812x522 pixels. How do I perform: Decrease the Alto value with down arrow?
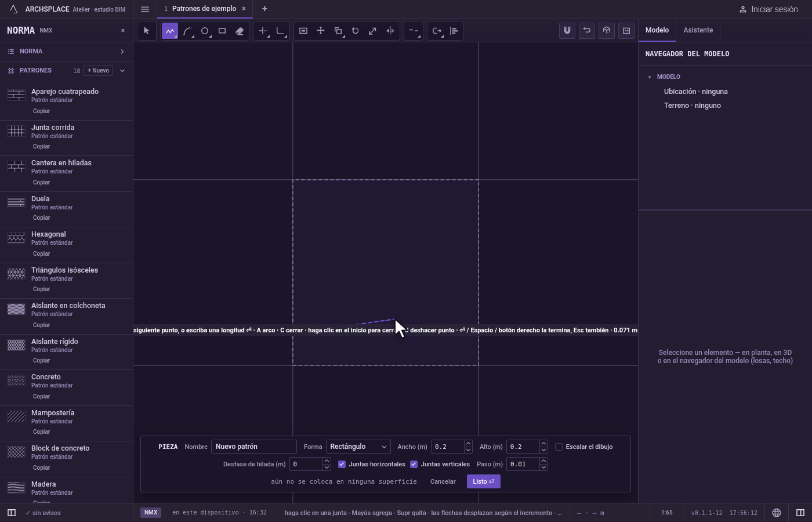(x=543, y=450)
